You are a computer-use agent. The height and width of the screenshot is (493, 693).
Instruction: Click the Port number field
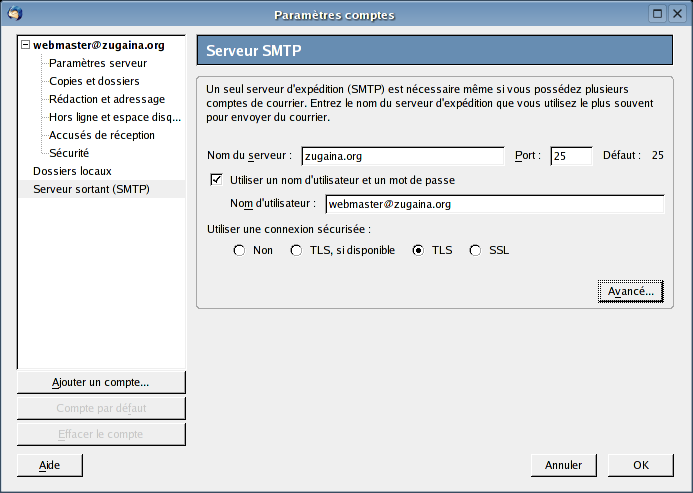tap(571, 156)
